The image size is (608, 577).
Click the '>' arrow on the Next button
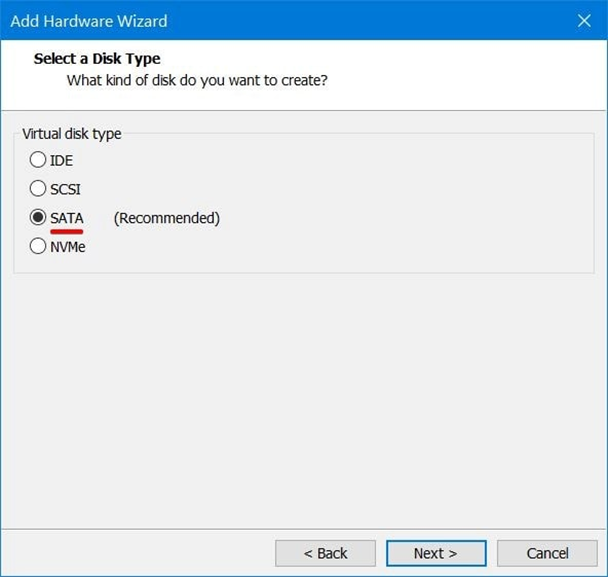pyautogui.click(x=453, y=554)
